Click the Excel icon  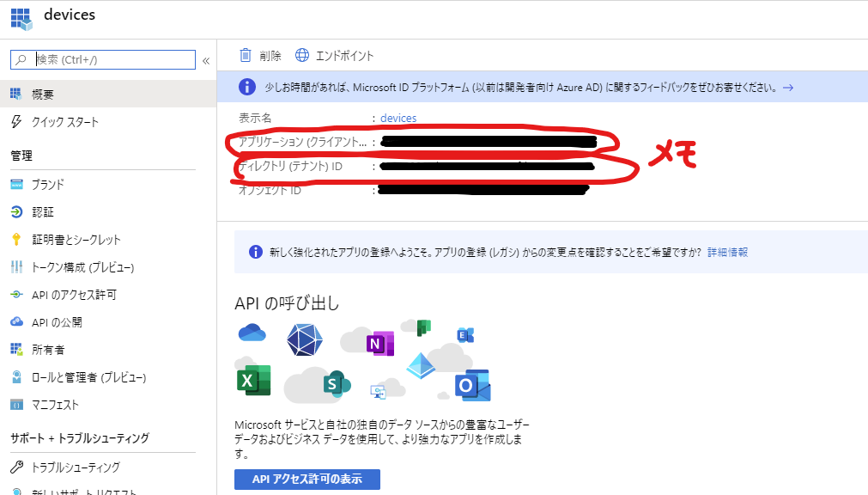tap(253, 380)
